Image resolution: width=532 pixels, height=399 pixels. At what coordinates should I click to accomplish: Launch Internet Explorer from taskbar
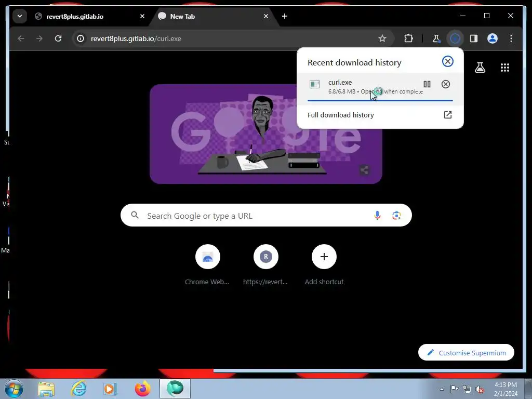pyautogui.click(x=78, y=389)
